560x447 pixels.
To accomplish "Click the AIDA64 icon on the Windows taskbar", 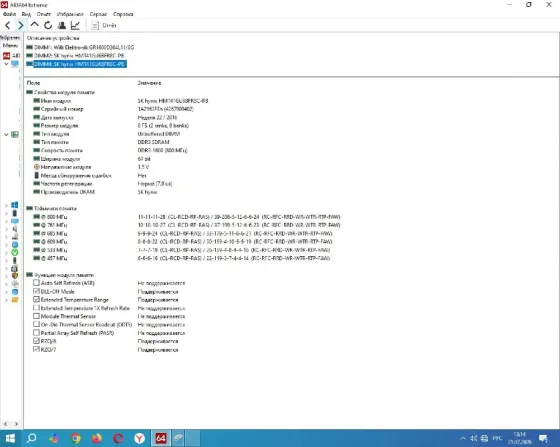I will 161,438.
